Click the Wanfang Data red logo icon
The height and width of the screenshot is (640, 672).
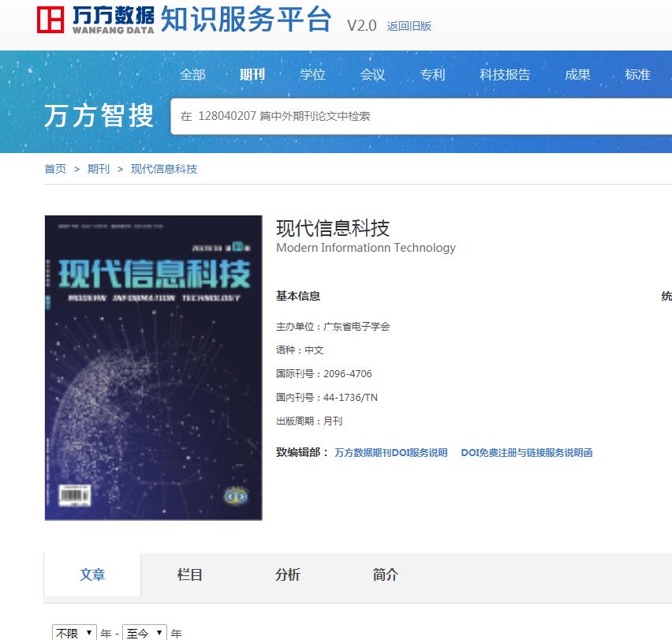click(x=50, y=19)
